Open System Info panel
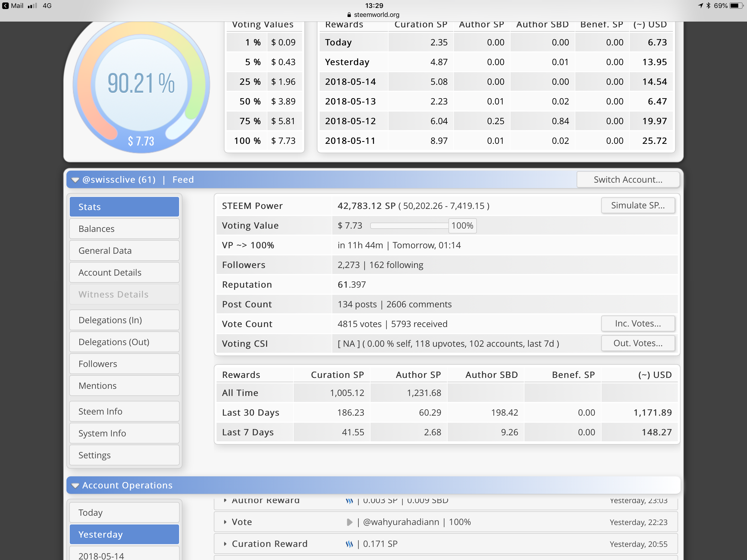The height and width of the screenshot is (560, 747). (124, 433)
